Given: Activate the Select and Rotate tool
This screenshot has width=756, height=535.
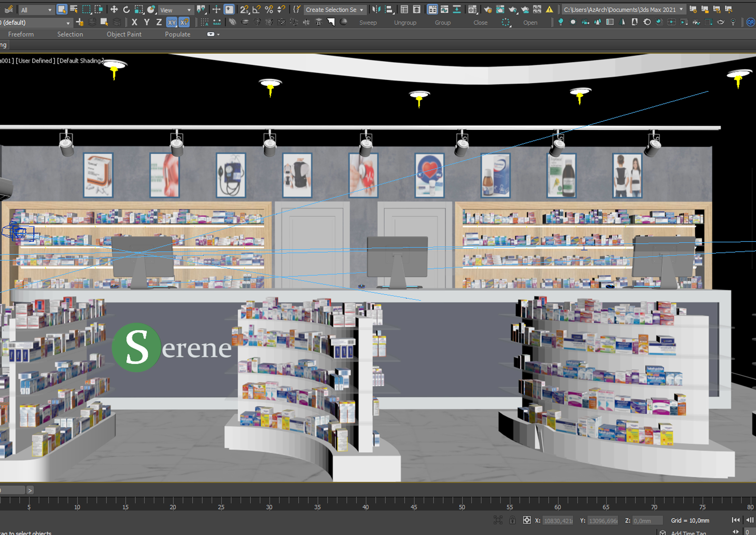Looking at the screenshot, I should pyautogui.click(x=126, y=10).
